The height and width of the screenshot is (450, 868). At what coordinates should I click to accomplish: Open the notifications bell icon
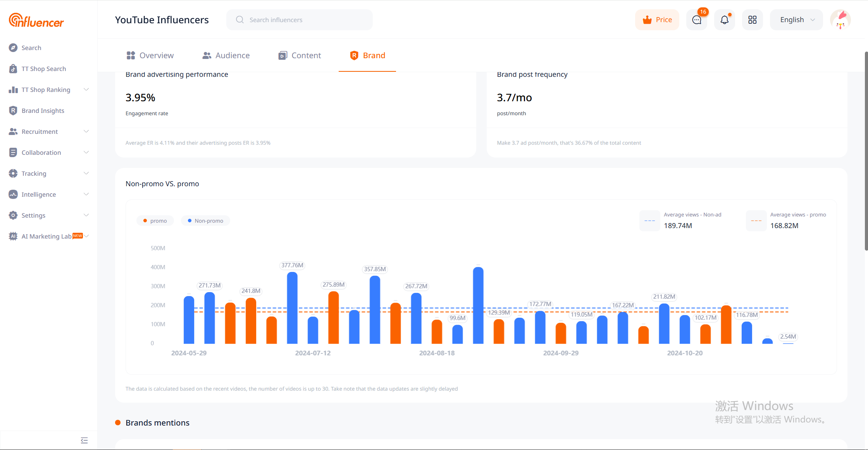tap(724, 20)
